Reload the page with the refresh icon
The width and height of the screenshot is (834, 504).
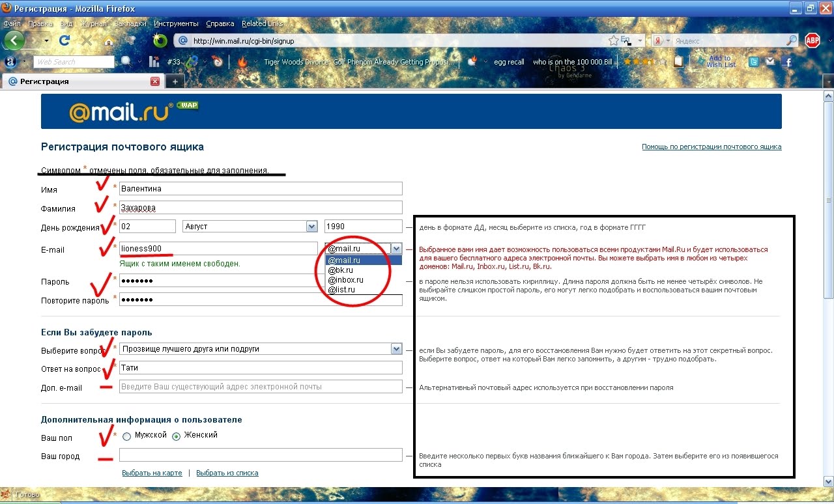[x=65, y=40]
